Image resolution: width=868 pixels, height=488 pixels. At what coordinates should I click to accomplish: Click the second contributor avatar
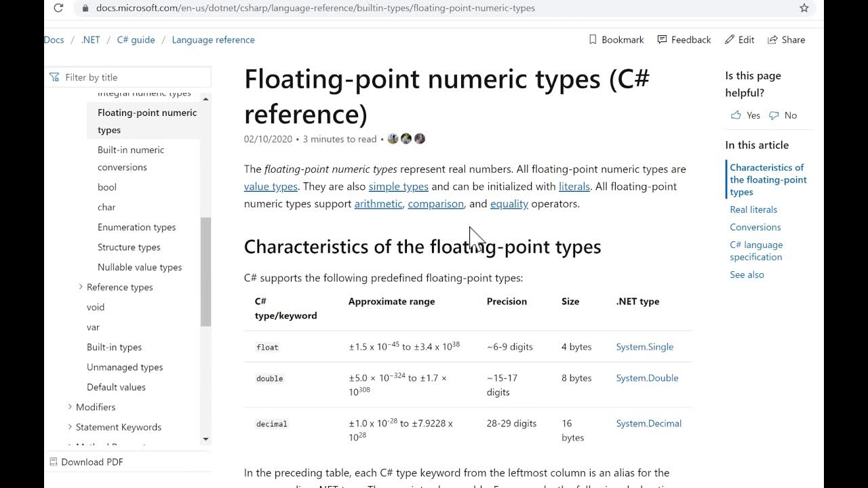pyautogui.click(x=406, y=139)
